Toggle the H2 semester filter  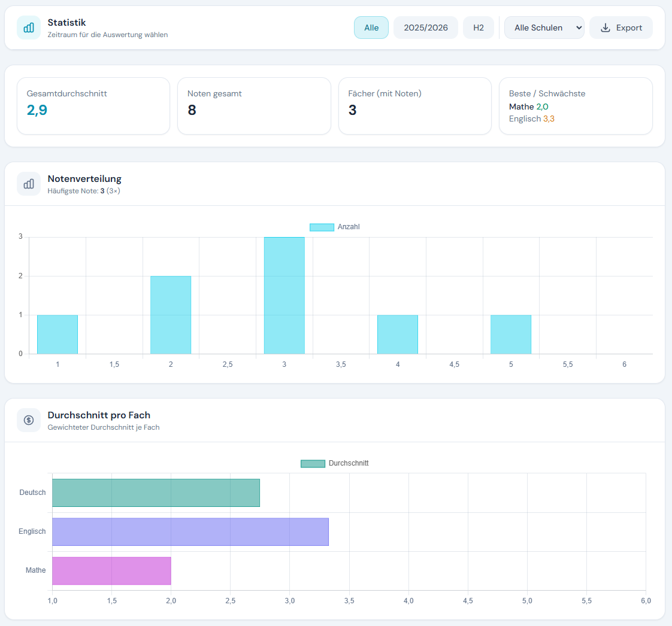(478, 28)
